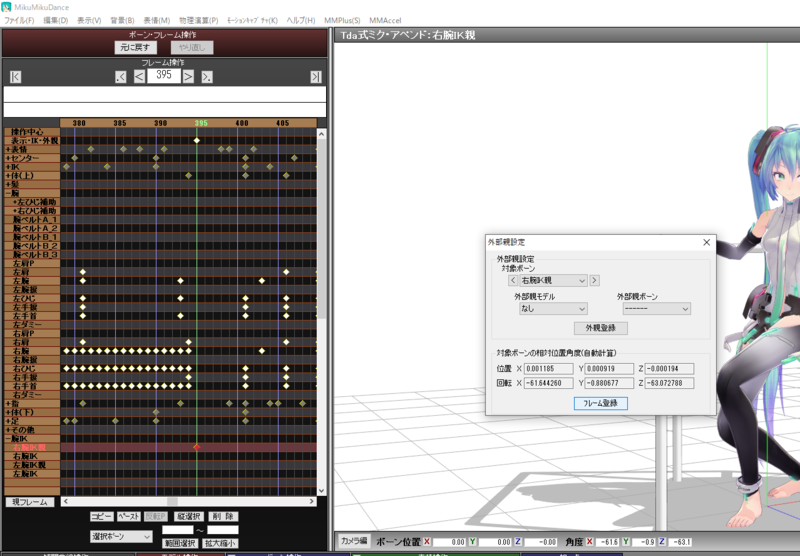Open the 対象ボーン dropdown showing 右腕IK親
The height and width of the screenshot is (556, 800).
pyautogui.click(x=553, y=280)
